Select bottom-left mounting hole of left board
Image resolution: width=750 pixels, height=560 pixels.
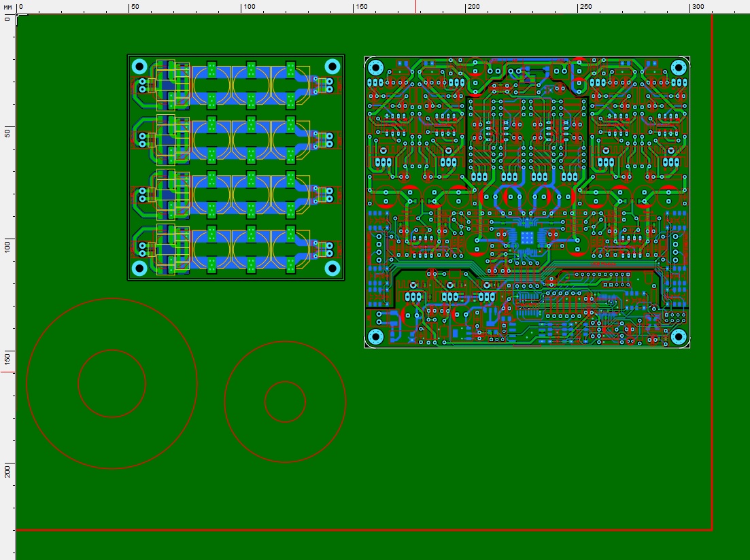click(139, 268)
